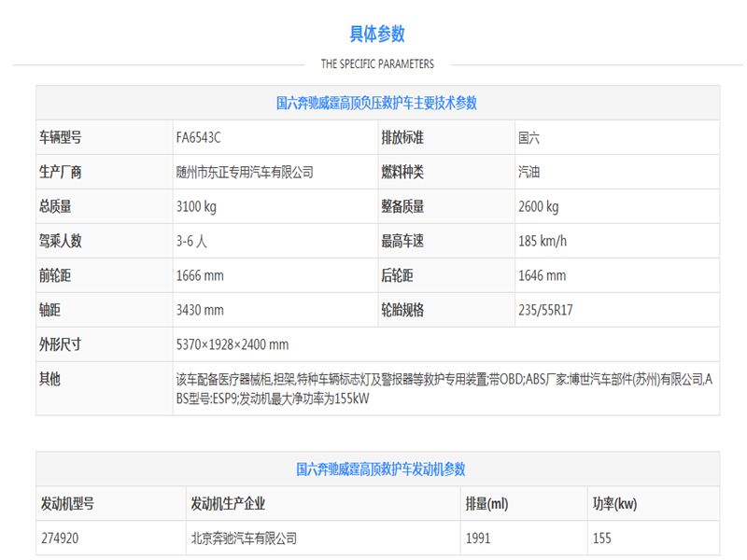747x560 pixels.
Task: Select the 前轮距 label
Action: [x=55, y=275]
